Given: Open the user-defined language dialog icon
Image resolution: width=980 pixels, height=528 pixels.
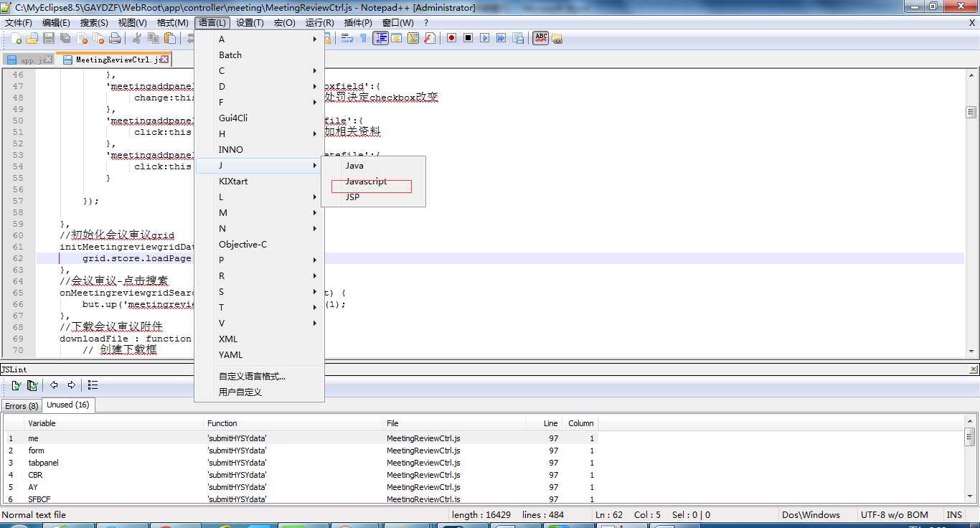Looking at the screenshot, I should point(396,38).
